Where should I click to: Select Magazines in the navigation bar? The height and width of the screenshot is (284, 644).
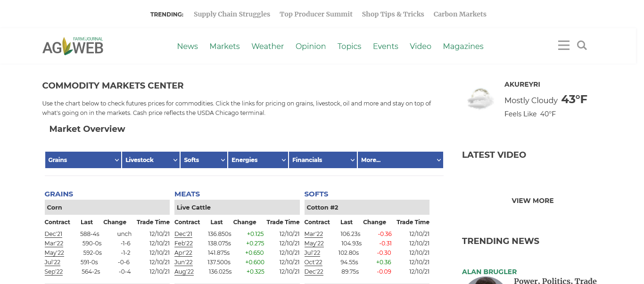click(463, 46)
